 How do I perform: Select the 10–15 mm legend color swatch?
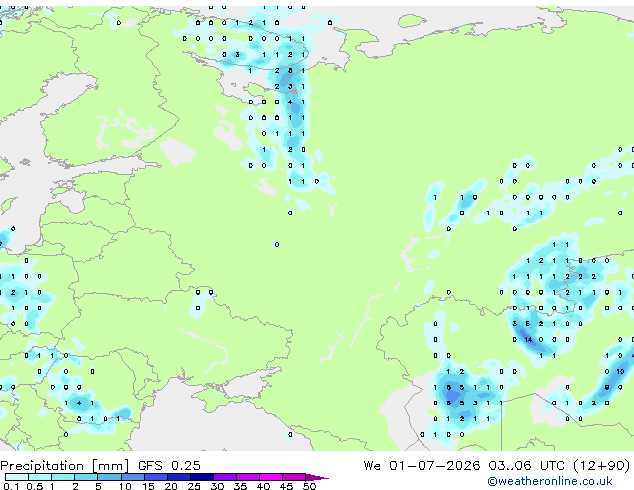[132, 477]
